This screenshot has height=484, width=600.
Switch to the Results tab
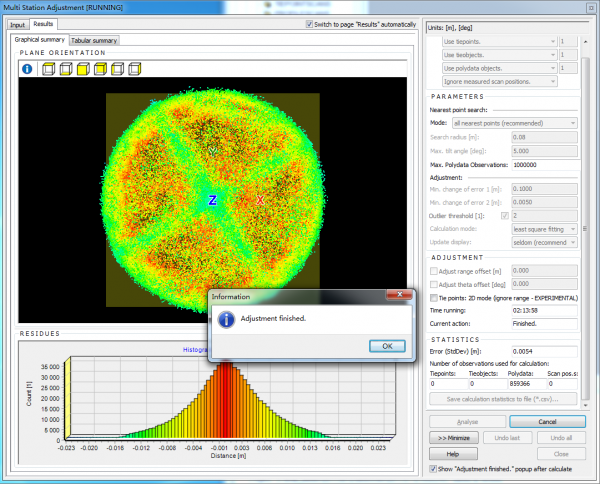point(43,24)
